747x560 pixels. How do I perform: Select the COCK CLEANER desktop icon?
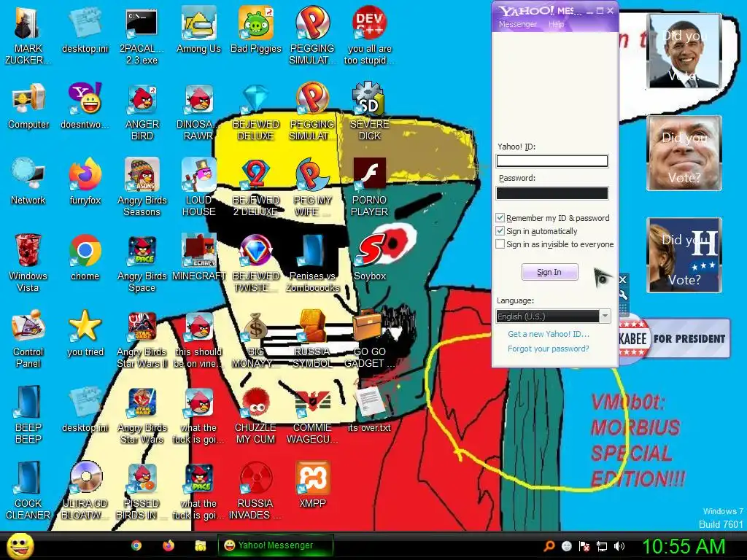pos(28,491)
